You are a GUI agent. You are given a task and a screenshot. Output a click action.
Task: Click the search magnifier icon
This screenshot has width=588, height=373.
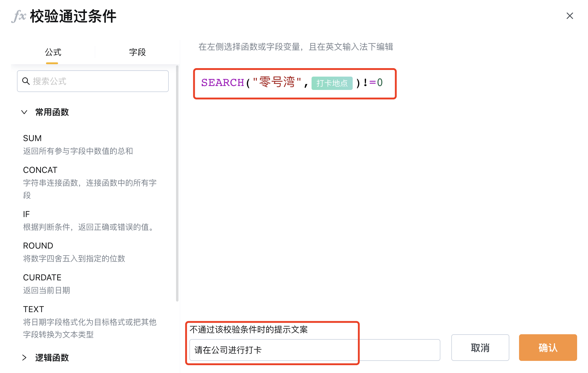(x=26, y=81)
